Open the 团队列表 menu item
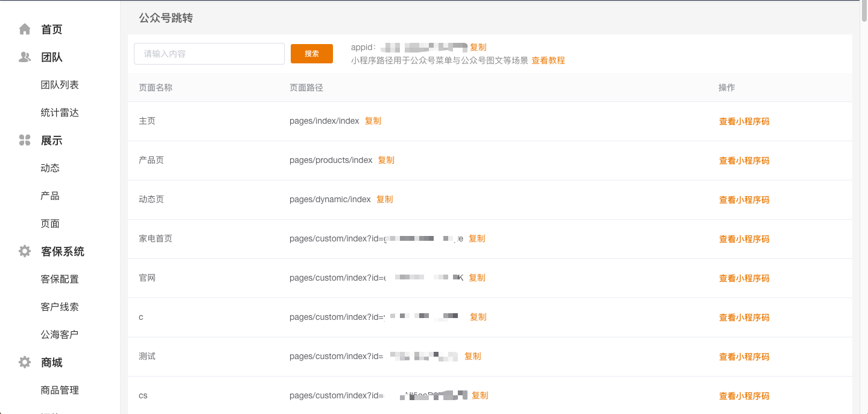 60,85
